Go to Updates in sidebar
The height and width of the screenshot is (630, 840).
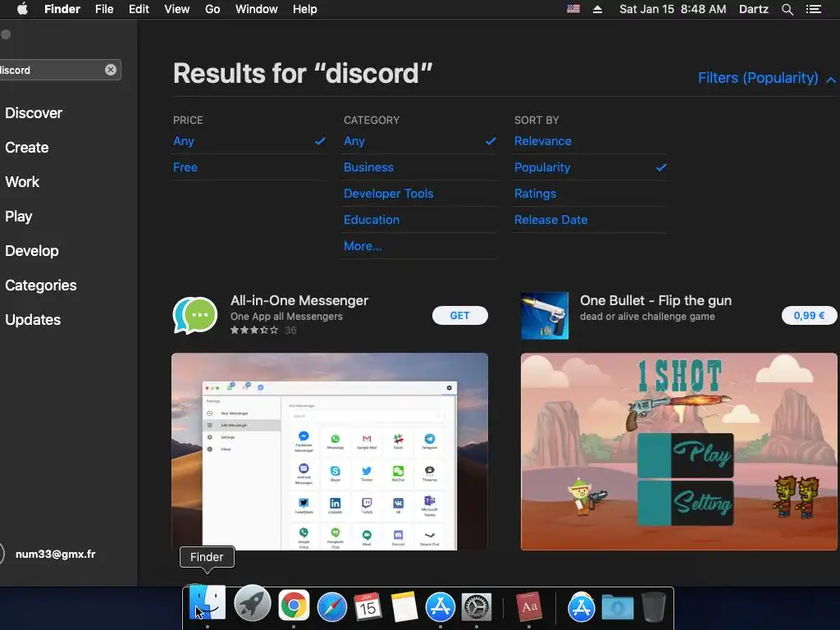pos(33,320)
